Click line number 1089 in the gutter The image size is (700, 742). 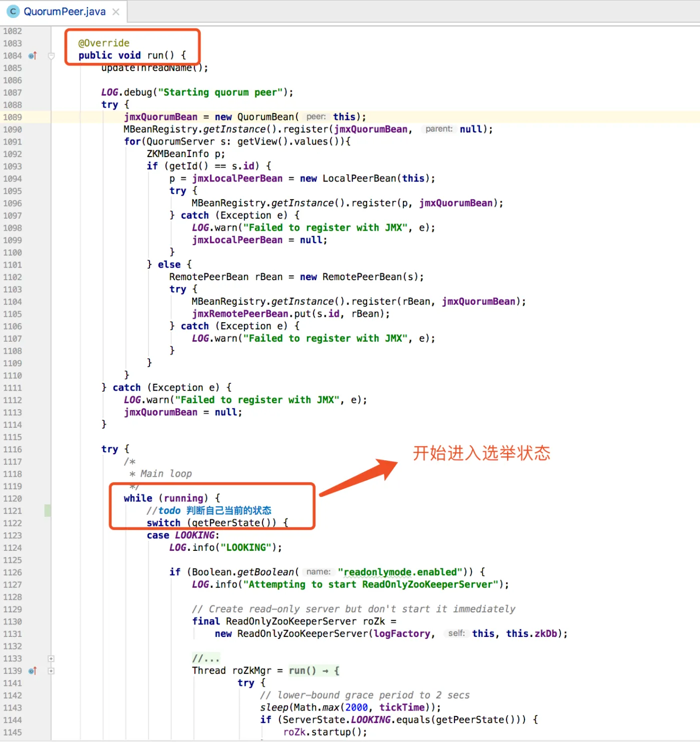point(12,117)
